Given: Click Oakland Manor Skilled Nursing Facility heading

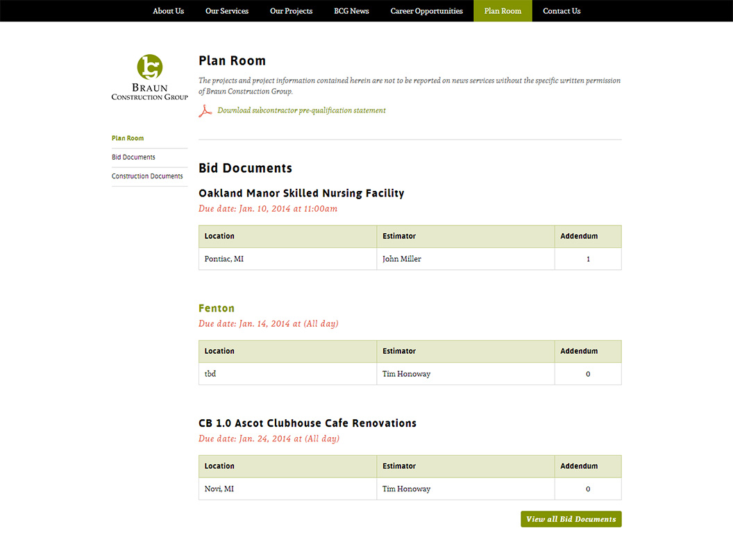Looking at the screenshot, I should point(301,194).
